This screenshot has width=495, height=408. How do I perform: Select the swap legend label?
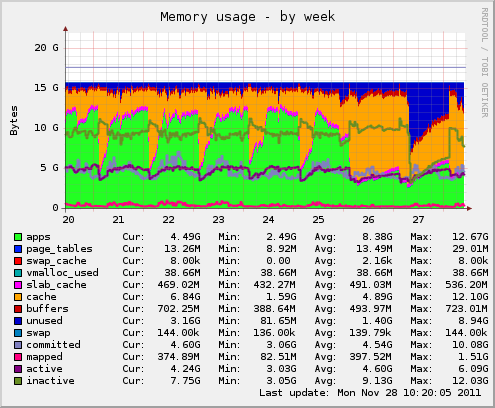[x=38, y=333]
